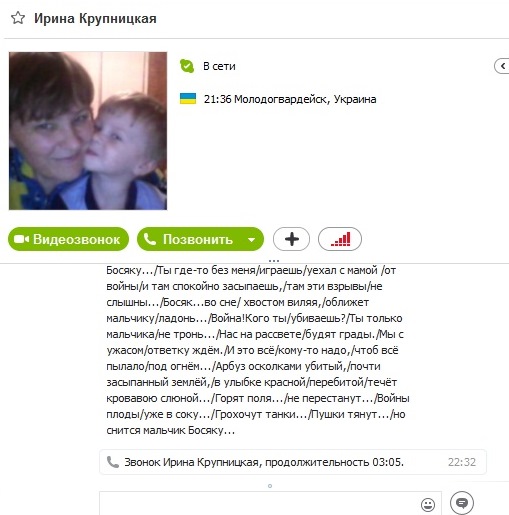Click the small circle handle above input
The image size is (509, 515).
tap(270, 486)
